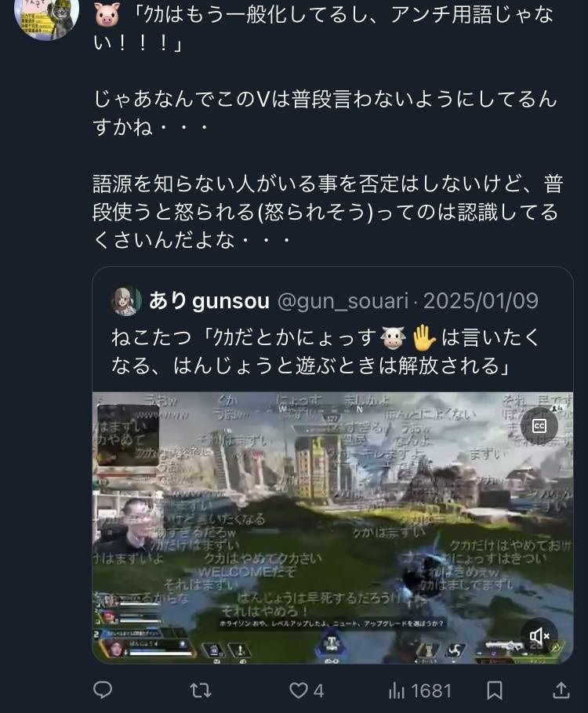Open the reply comment icon
This screenshot has height=713, width=588.
(103, 690)
